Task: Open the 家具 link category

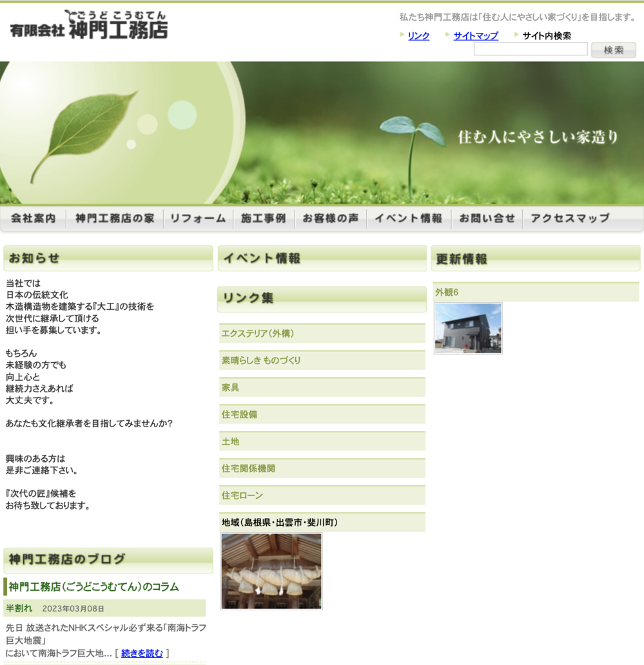Action: (230, 388)
